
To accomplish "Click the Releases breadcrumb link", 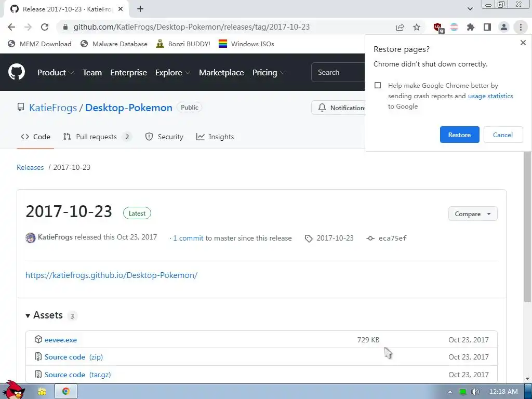I will (x=30, y=167).
